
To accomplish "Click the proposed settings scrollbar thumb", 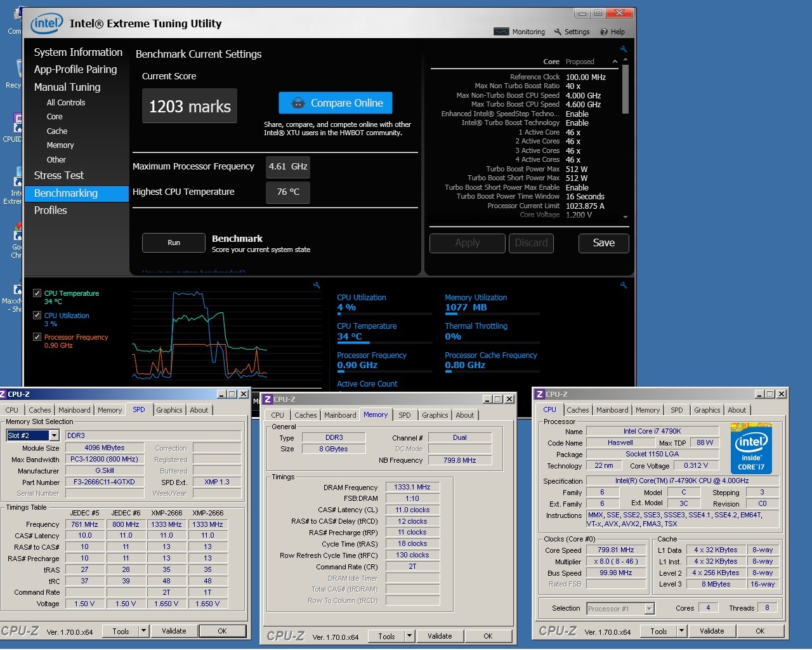I will (625, 89).
